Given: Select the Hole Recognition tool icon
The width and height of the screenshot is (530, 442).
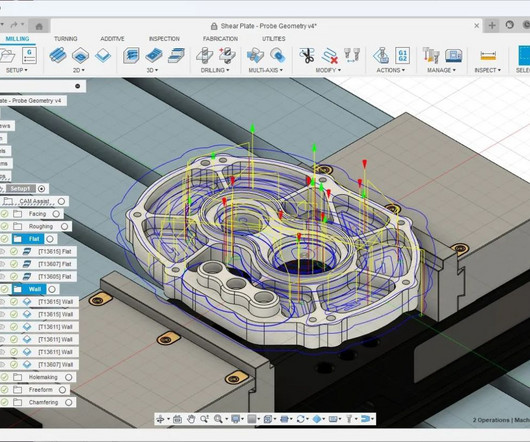Looking at the screenshot, I should [227, 55].
